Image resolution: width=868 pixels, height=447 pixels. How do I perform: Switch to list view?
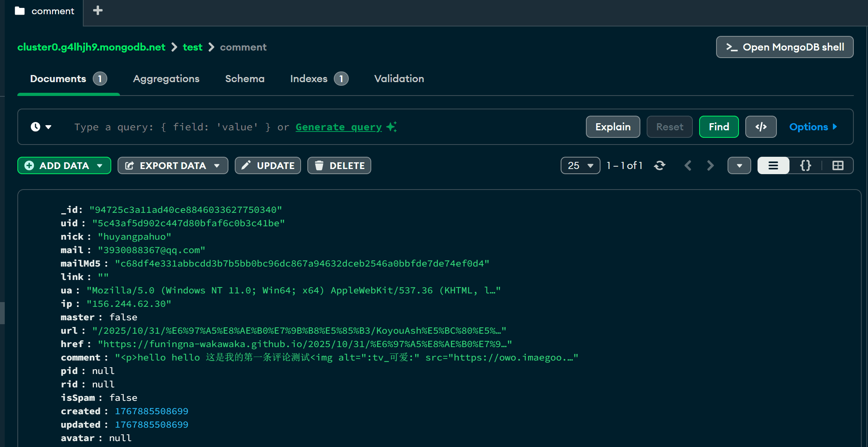pos(773,165)
